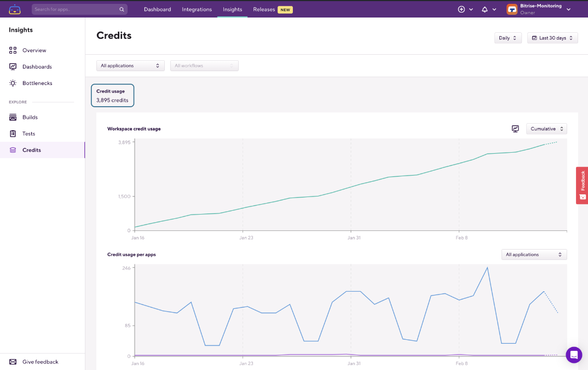Viewport: 588px width, 370px height.
Task: Open the Cumulative chart mode dropdown
Action: 546,129
